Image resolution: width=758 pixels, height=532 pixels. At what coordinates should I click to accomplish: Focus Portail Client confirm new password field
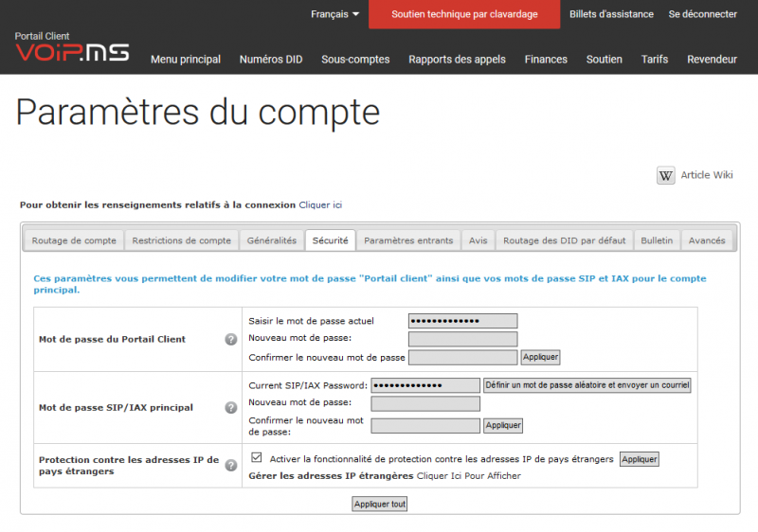(462, 358)
